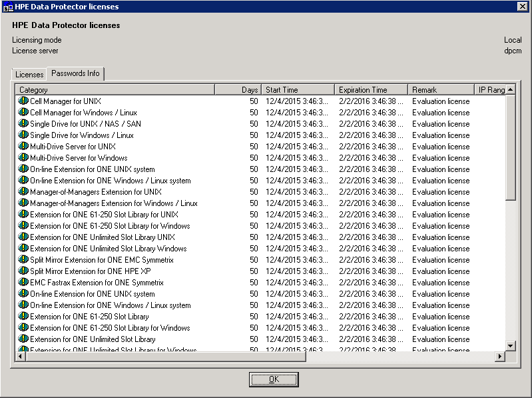Click the 'dpcm' license server value
Viewport: 532px width, 398px height.
coord(513,51)
